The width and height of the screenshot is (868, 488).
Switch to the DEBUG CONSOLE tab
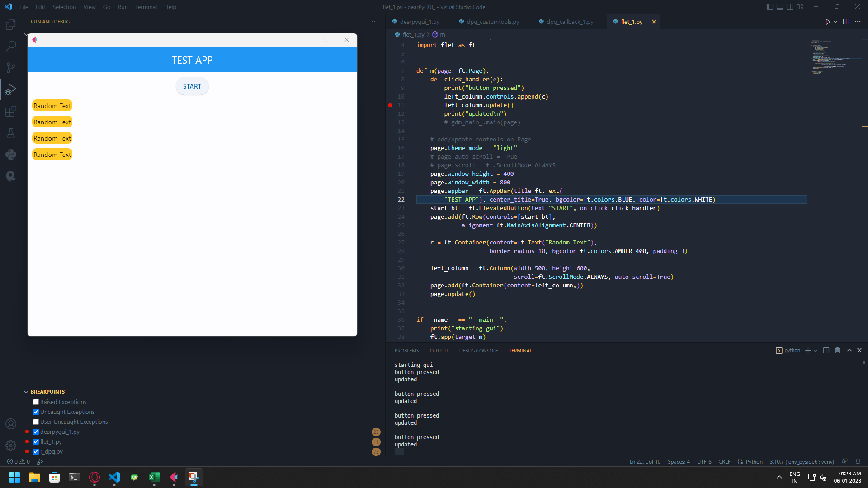pos(478,351)
